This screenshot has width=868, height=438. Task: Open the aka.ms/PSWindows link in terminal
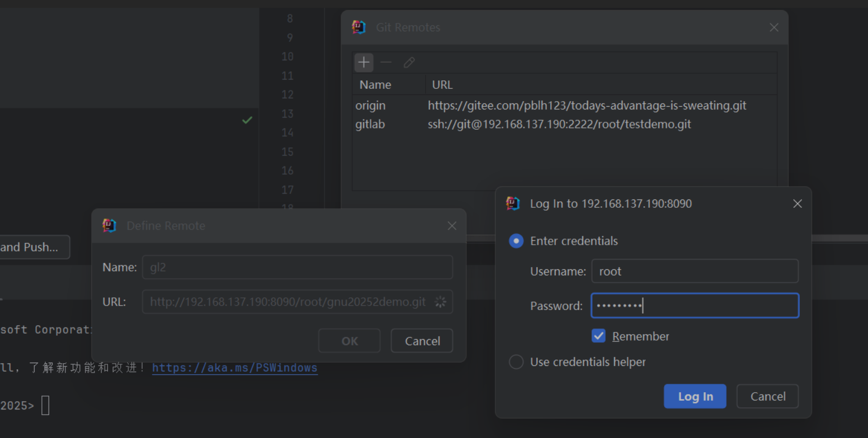235,368
